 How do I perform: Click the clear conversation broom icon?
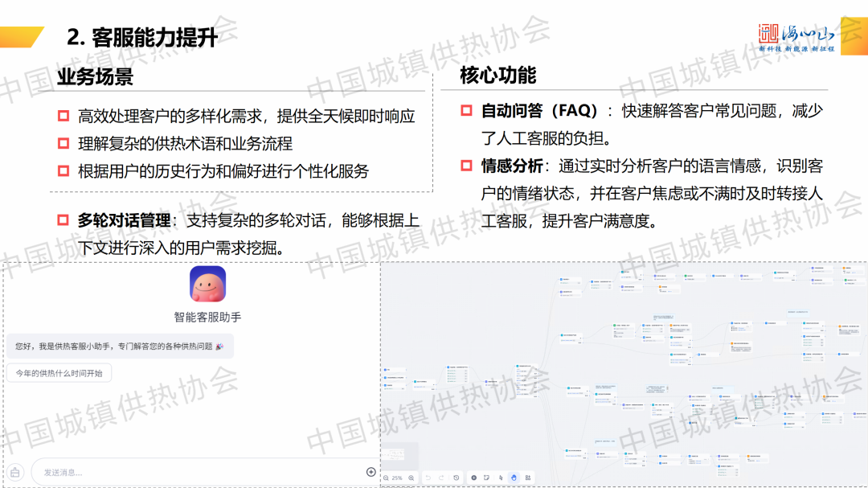[14, 472]
